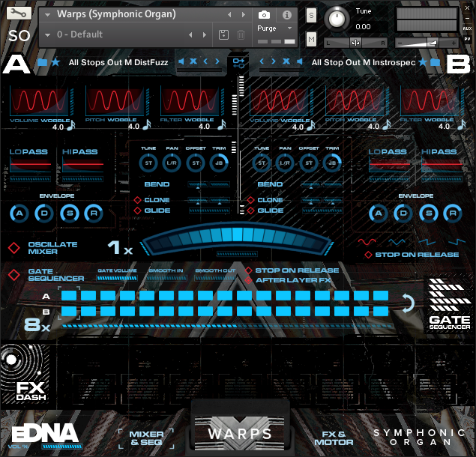Enable the Oscillate Mixer checkbox
The height and width of the screenshot is (457, 476).
(x=14, y=248)
